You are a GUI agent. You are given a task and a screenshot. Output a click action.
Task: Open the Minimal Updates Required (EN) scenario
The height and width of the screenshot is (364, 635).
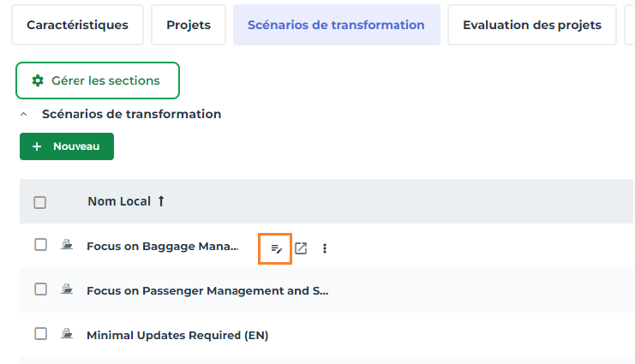pyautogui.click(x=177, y=335)
